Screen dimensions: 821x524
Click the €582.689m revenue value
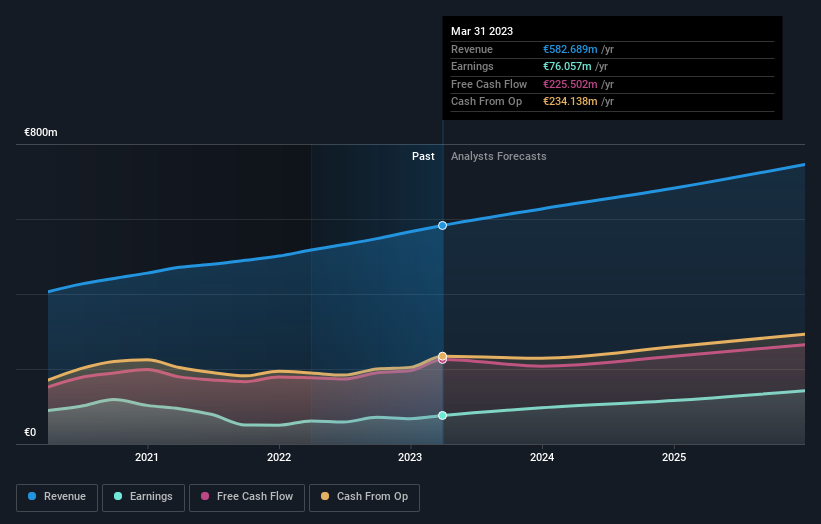point(570,49)
